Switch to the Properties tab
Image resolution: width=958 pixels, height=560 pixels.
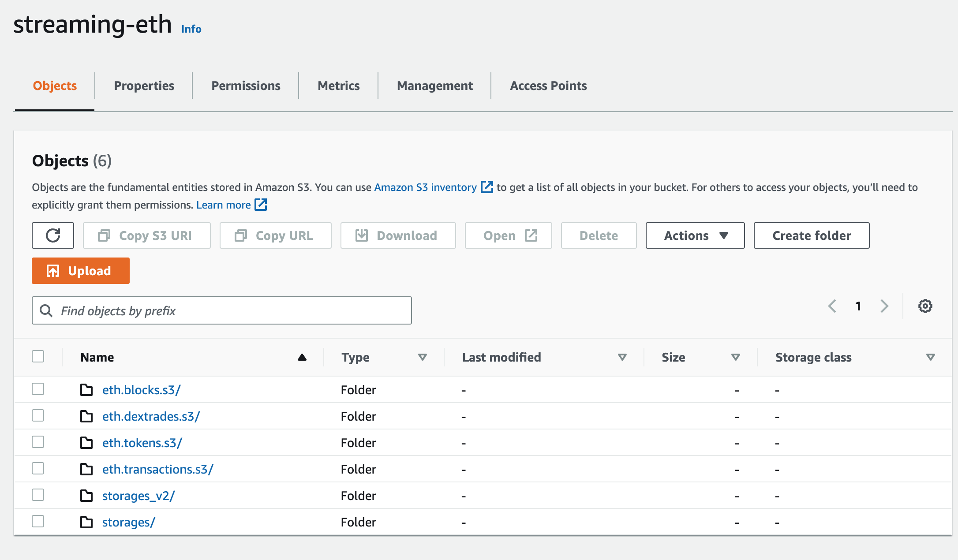144,86
